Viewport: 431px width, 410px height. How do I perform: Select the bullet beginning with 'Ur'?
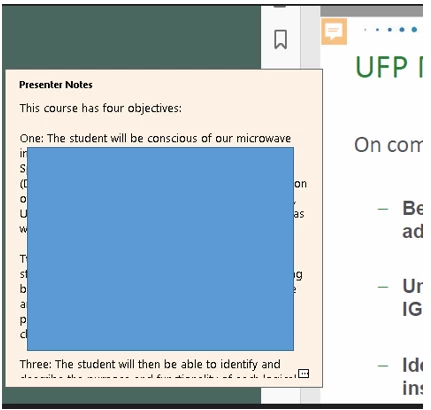(412, 298)
